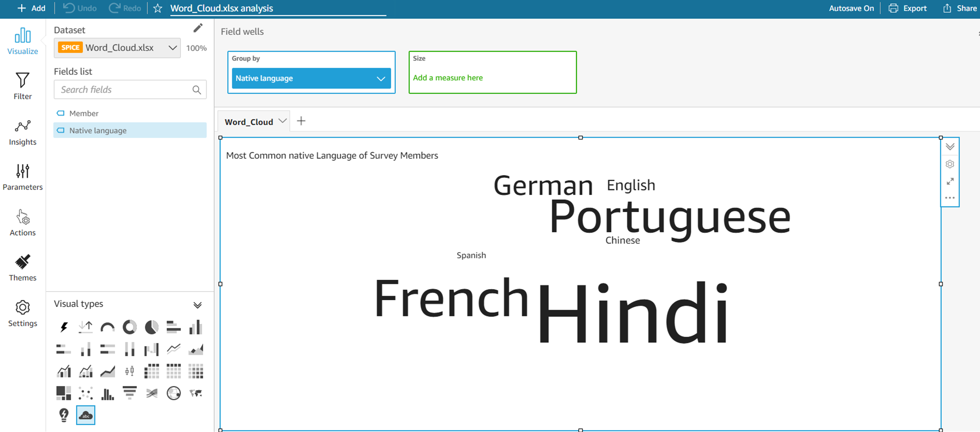Select the donut chart visual type
Viewport: 980px width, 432px height.
[x=129, y=327]
